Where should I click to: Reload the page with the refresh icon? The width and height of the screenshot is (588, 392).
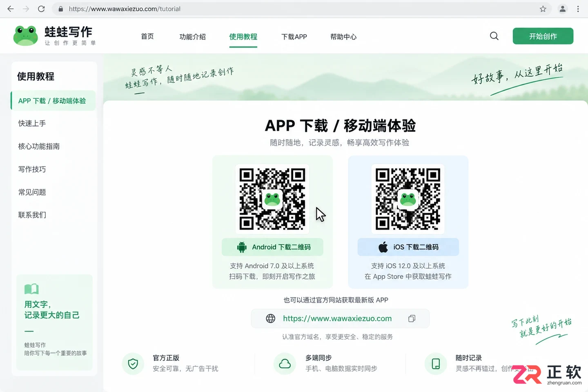[x=41, y=9]
